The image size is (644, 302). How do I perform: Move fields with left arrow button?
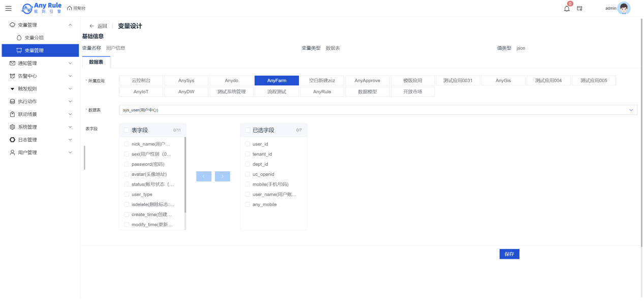[x=204, y=176]
